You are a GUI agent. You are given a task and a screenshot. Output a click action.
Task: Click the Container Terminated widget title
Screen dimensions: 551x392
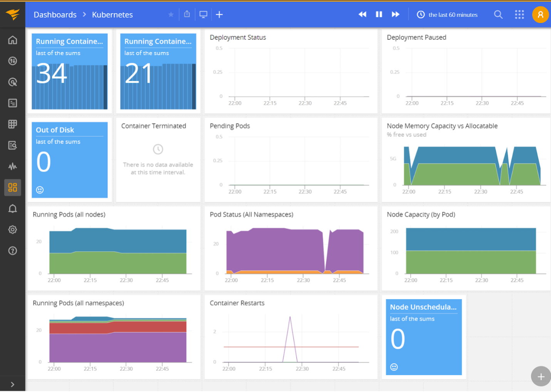(x=154, y=126)
